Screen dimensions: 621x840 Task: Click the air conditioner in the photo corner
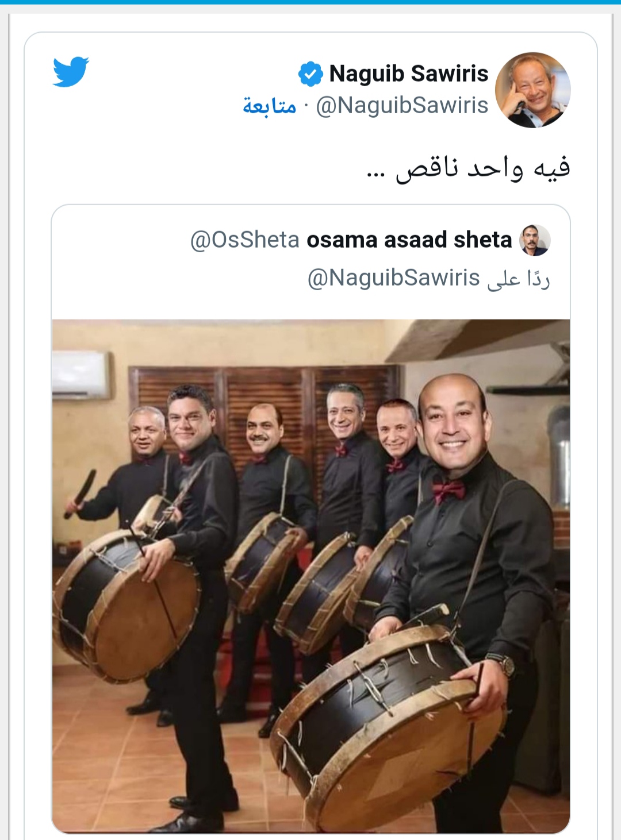click(x=81, y=375)
